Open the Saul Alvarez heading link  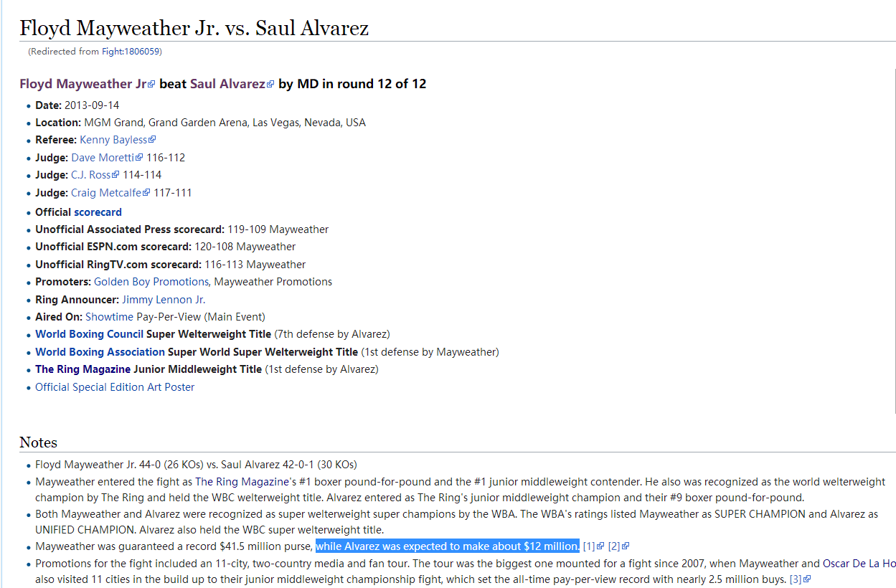click(x=227, y=84)
